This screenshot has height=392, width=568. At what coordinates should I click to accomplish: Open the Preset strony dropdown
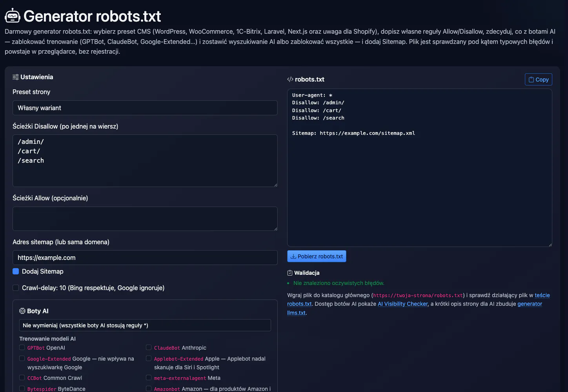tap(145, 108)
